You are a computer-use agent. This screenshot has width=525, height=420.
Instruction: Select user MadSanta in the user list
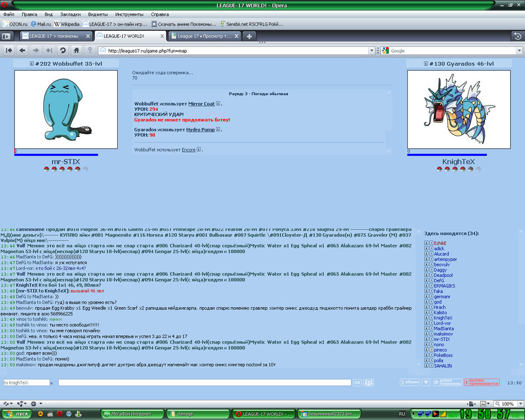click(x=443, y=329)
